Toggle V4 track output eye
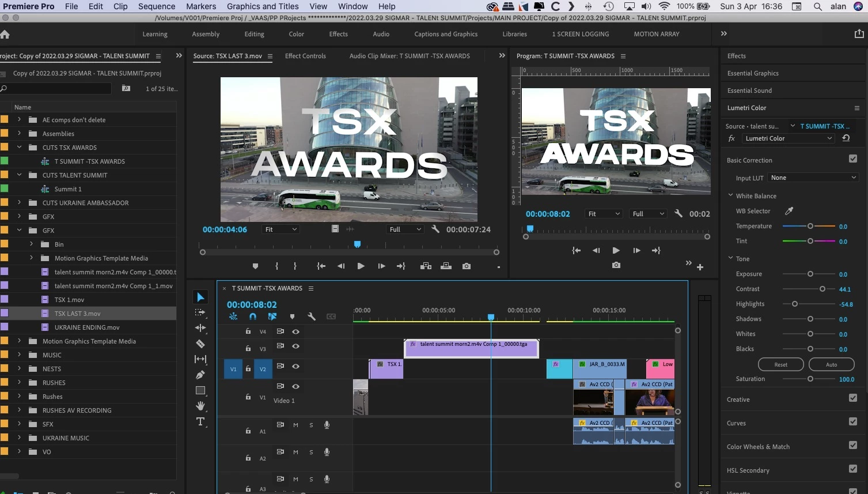868x494 pixels. click(x=295, y=331)
